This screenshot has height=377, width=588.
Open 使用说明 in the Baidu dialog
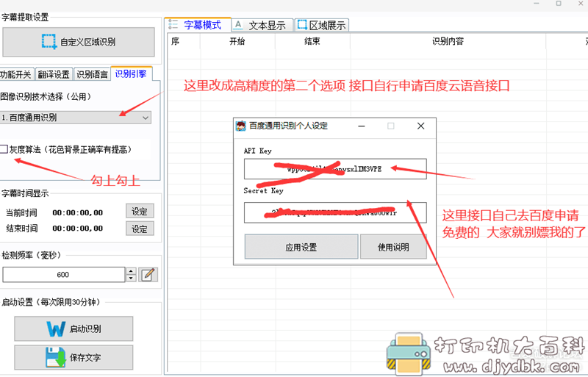point(393,247)
